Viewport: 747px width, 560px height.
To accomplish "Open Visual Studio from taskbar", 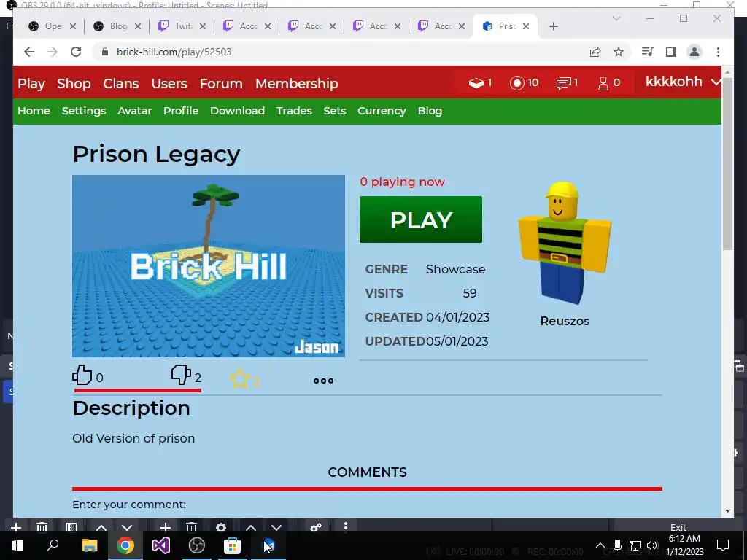I will coord(161,545).
